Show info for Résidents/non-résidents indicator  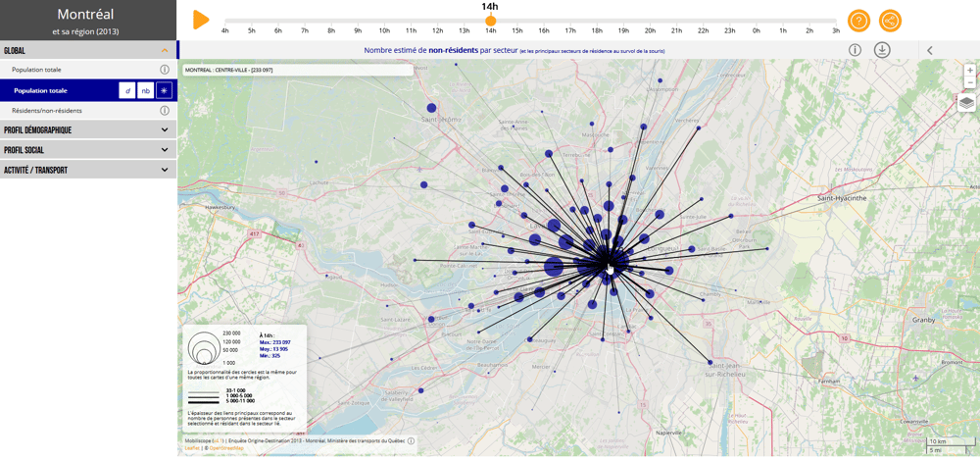165,111
